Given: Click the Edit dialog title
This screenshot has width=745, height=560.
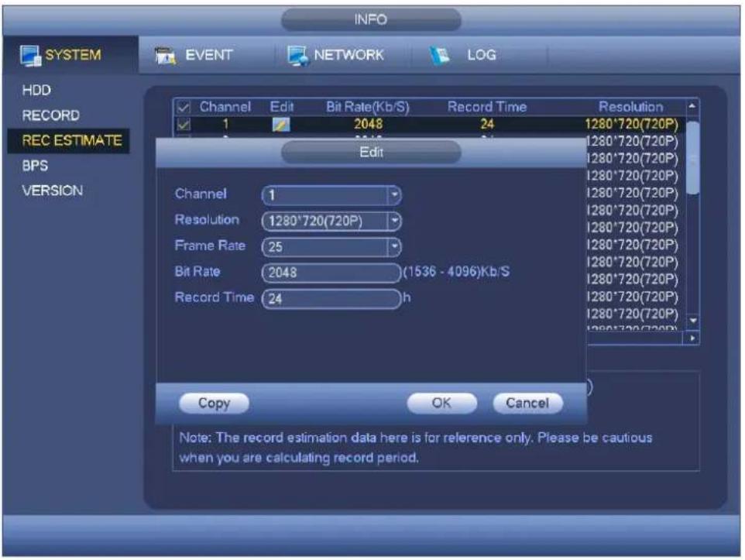Looking at the screenshot, I should 371,152.
